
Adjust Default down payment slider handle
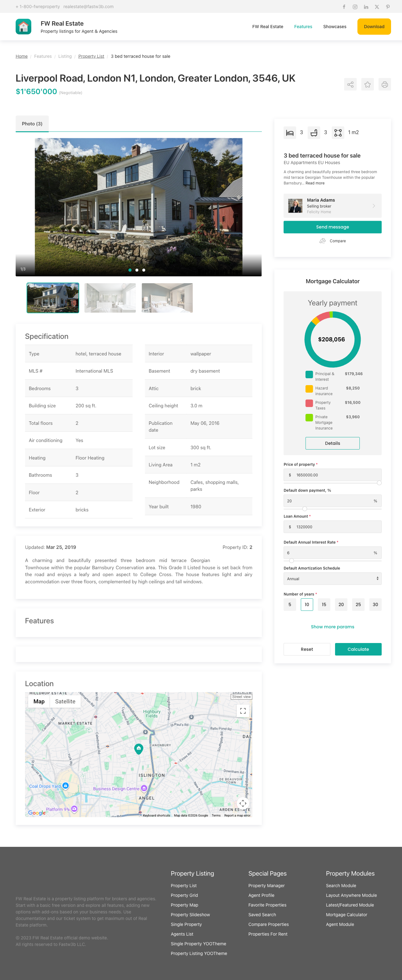(x=304, y=509)
